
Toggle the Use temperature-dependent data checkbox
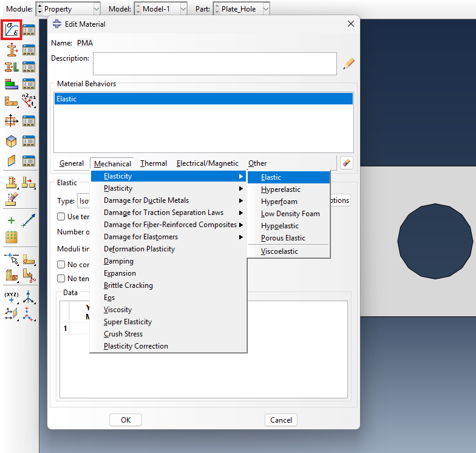click(61, 217)
